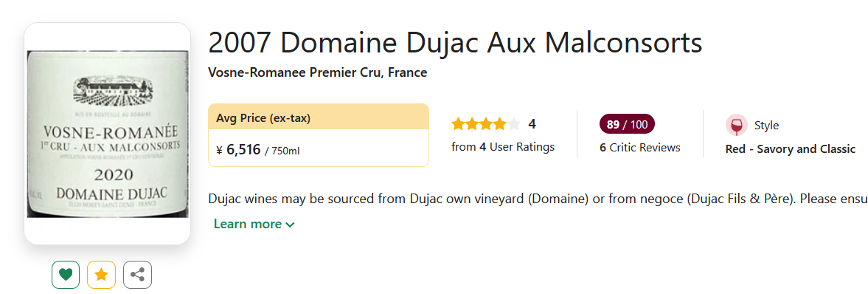Open the 4 User Ratings link
868x294 pixels.
503,147
